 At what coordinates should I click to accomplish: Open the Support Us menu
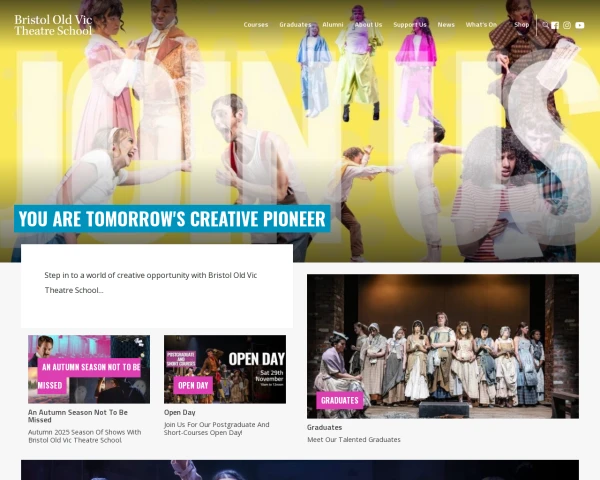coord(410,24)
